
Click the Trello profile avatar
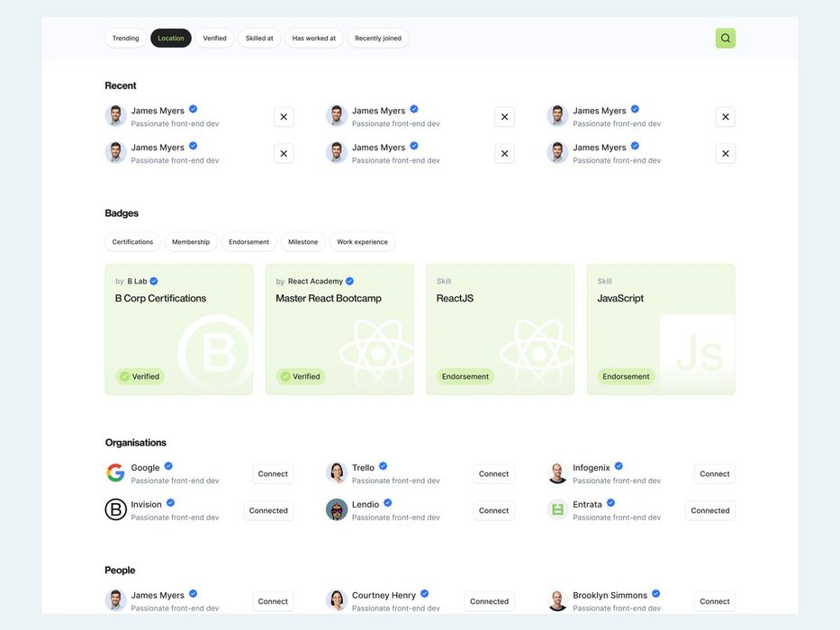(x=337, y=473)
